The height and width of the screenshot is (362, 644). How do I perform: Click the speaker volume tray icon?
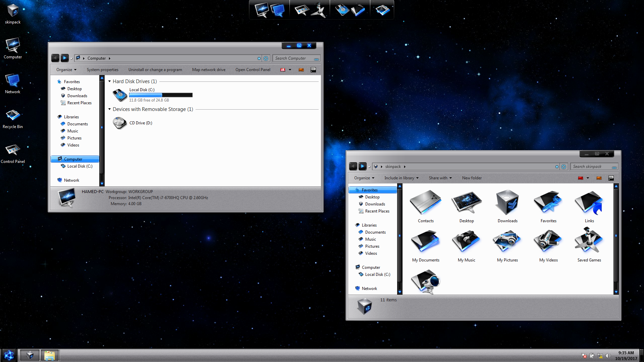click(x=608, y=356)
